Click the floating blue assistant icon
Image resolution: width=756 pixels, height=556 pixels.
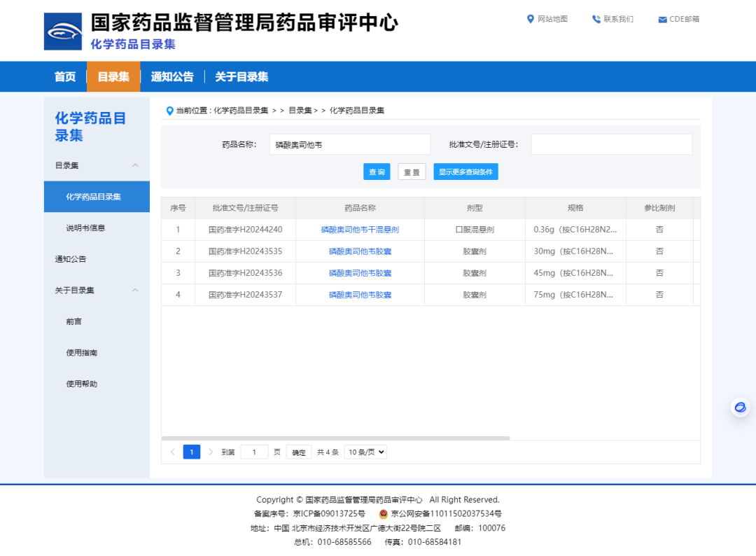(x=740, y=408)
